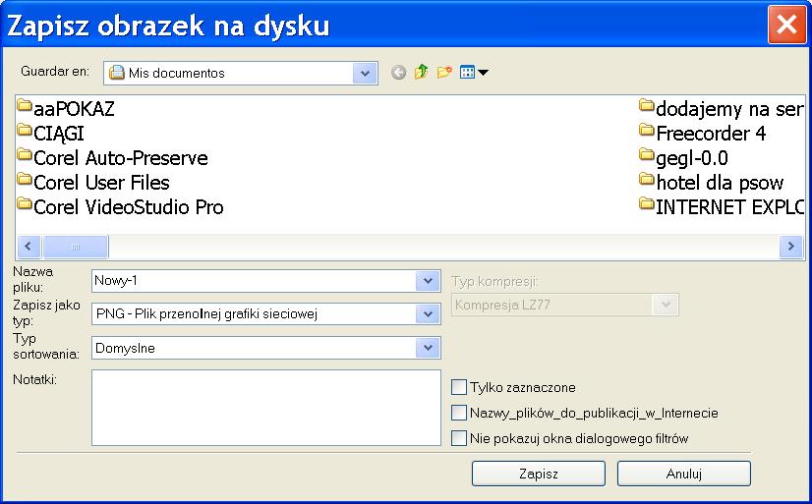Expand the Typ sortowania dropdown

[x=428, y=348]
